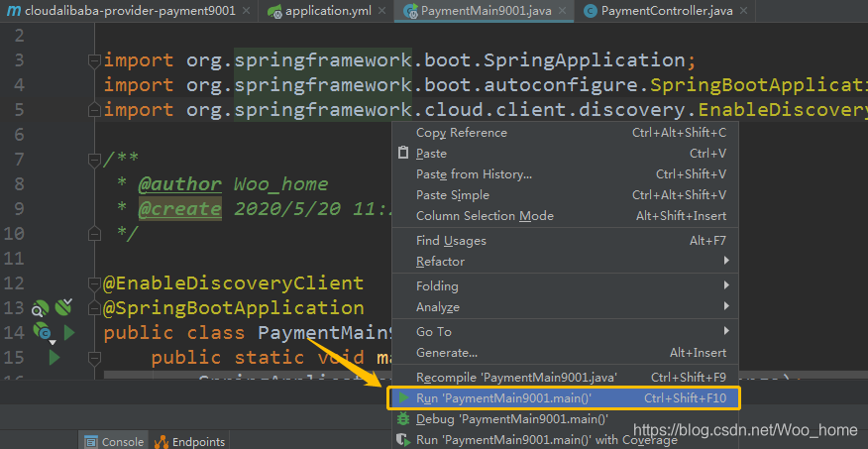Click the @create tag in Javadoc
This screenshot has height=449, width=868.
point(180,209)
